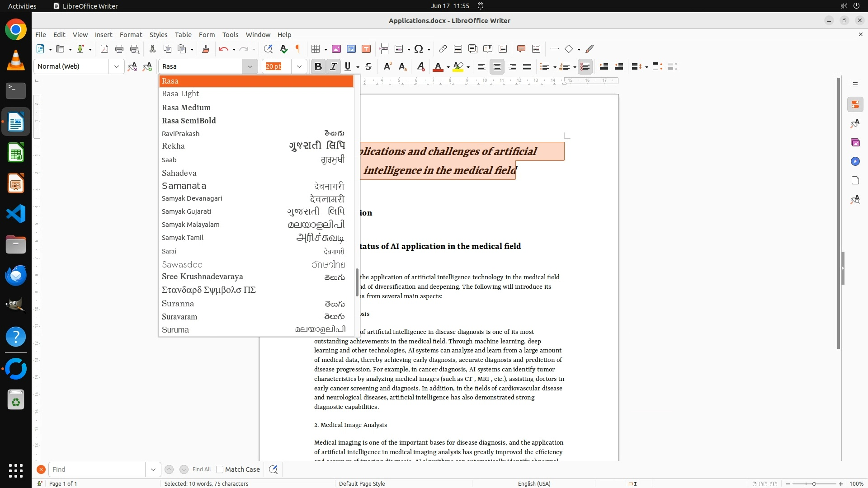Open the paragraph style dropdown arrow
This screenshot has width=868, height=488.
pyautogui.click(x=116, y=66)
